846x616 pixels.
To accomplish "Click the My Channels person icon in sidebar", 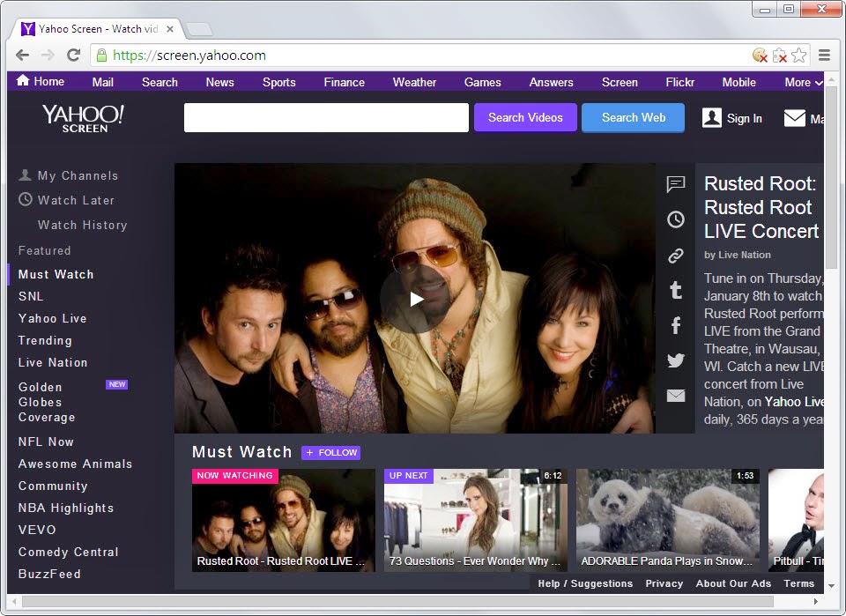I will [x=25, y=175].
